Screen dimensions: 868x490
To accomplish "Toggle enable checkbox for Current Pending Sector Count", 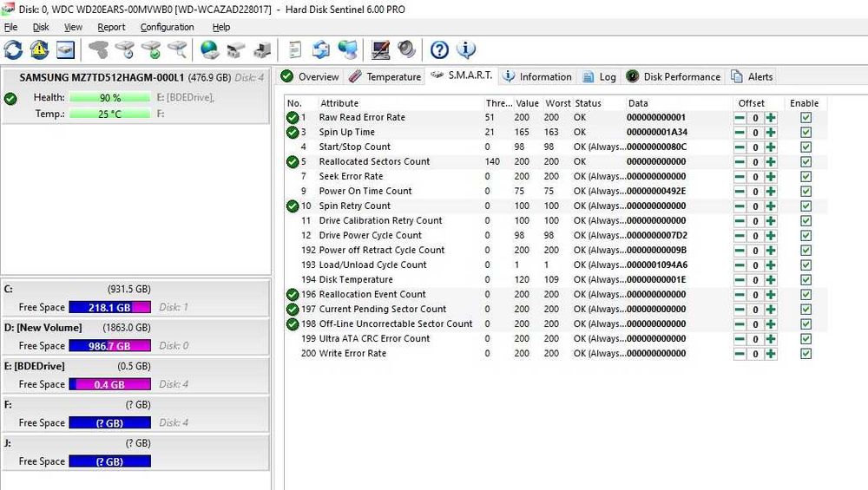I will coord(806,309).
